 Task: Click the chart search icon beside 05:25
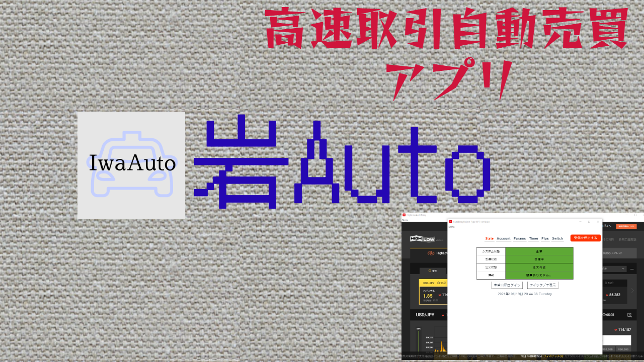coord(629,315)
